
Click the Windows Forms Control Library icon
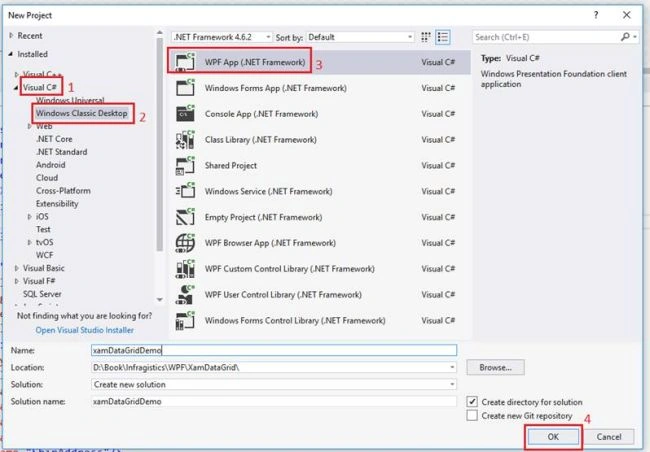pos(185,320)
